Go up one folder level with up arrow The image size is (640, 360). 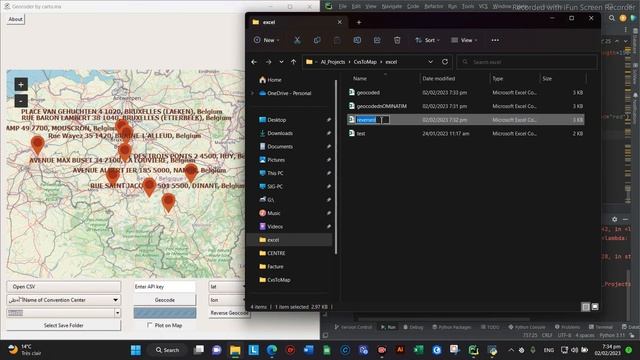tap(293, 62)
